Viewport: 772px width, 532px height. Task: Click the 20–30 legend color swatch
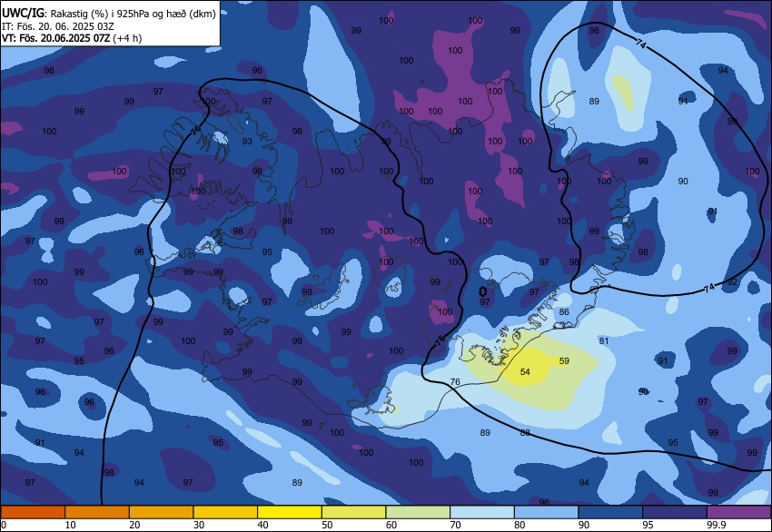point(162,512)
